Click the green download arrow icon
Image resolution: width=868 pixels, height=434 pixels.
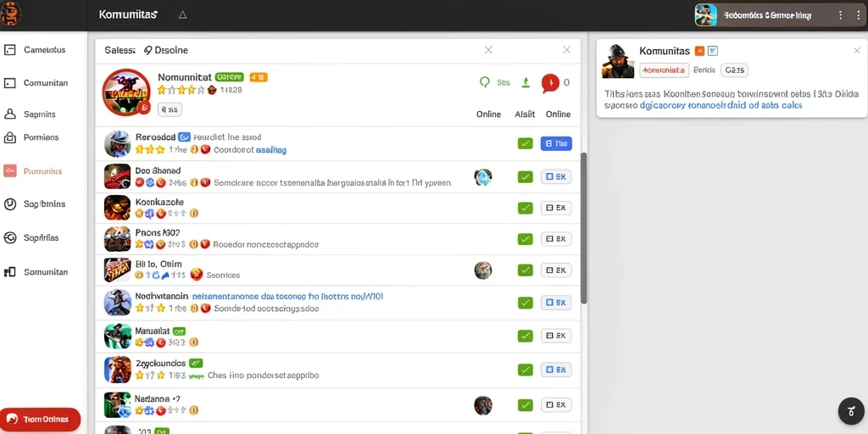coord(526,82)
